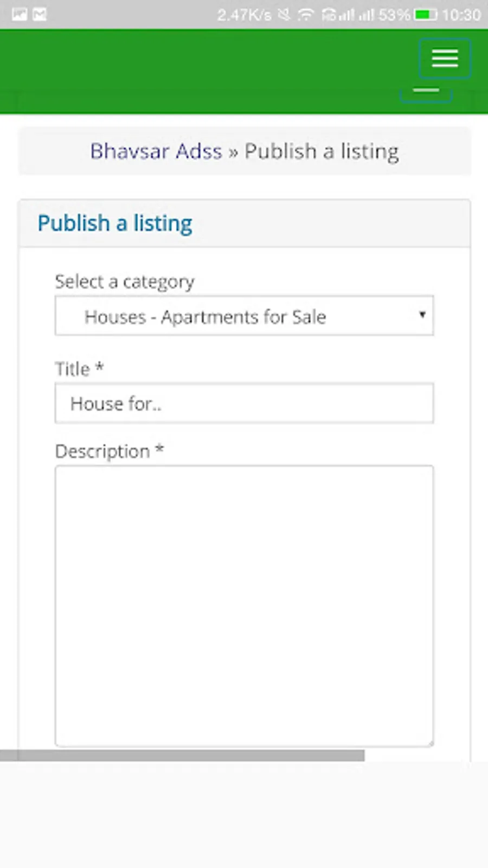The height and width of the screenshot is (868, 488).
Task: Click the Publish a listing breadcrumb
Action: 322,151
